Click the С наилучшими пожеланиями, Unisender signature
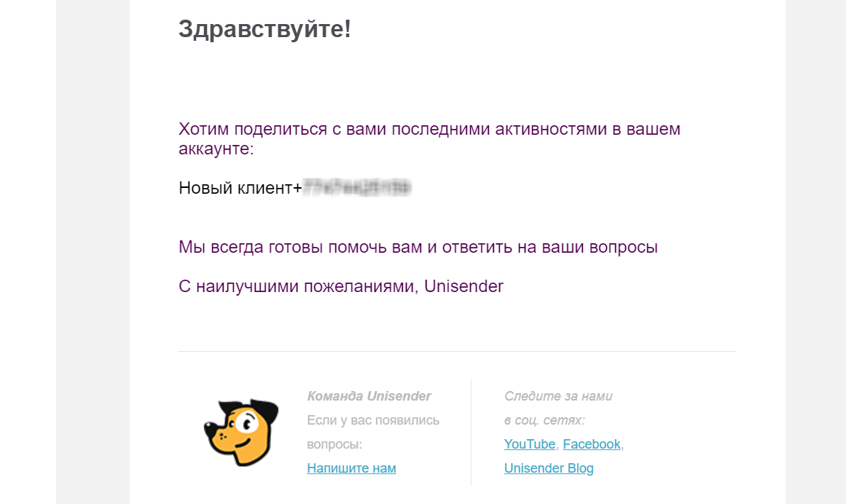 coord(341,286)
